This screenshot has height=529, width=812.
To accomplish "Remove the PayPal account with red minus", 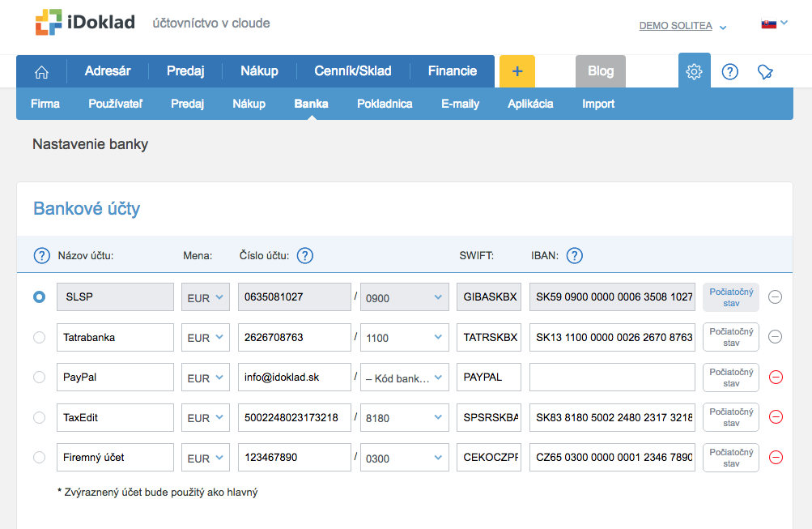I will pyautogui.click(x=775, y=378).
